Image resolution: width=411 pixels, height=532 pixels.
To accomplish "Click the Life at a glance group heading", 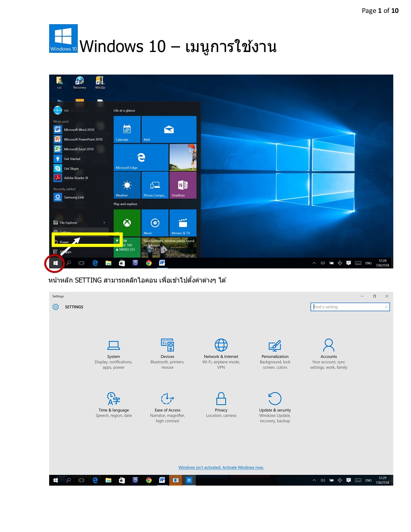I will [124, 110].
